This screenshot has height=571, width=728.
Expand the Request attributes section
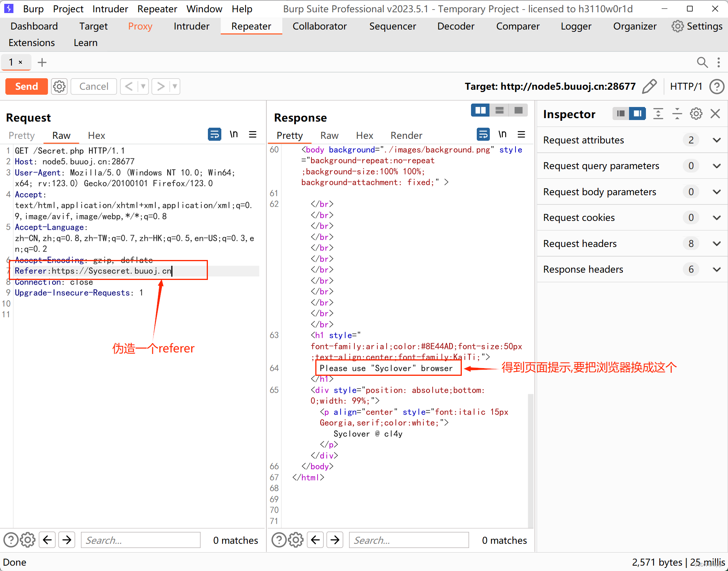point(632,140)
